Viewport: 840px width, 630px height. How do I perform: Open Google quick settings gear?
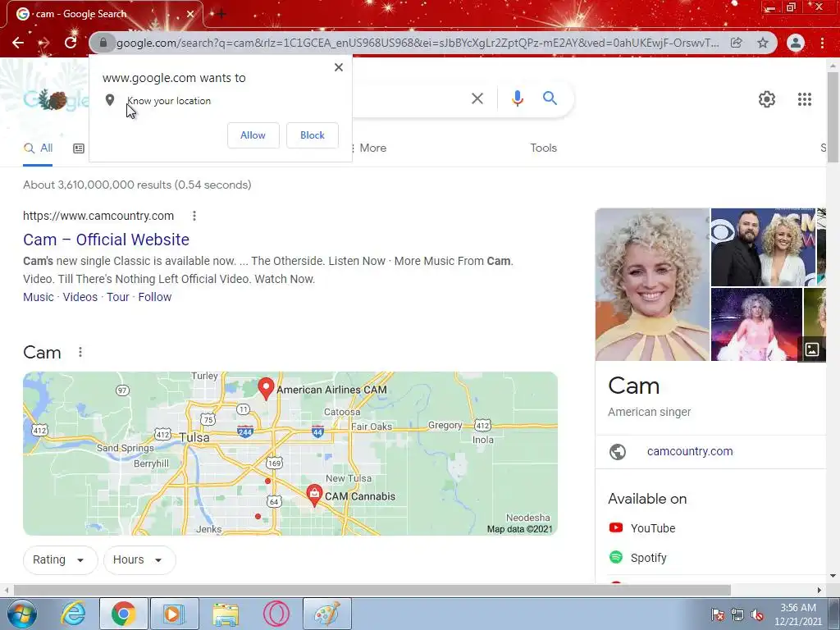tap(767, 99)
